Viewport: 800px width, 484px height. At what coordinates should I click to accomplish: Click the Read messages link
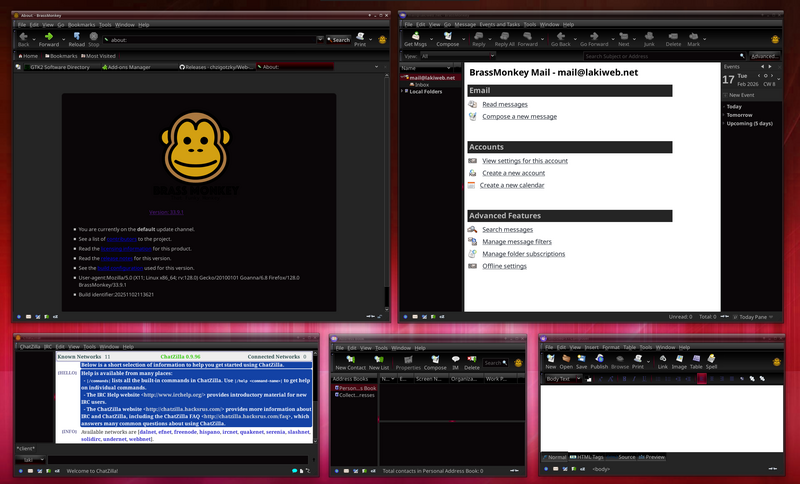coord(504,104)
